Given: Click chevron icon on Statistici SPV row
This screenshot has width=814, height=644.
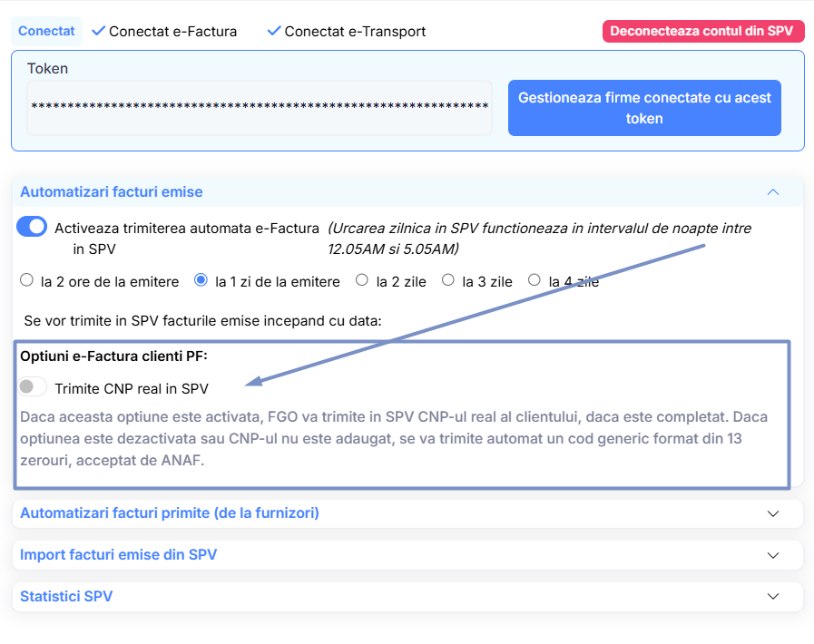Looking at the screenshot, I should (x=773, y=597).
